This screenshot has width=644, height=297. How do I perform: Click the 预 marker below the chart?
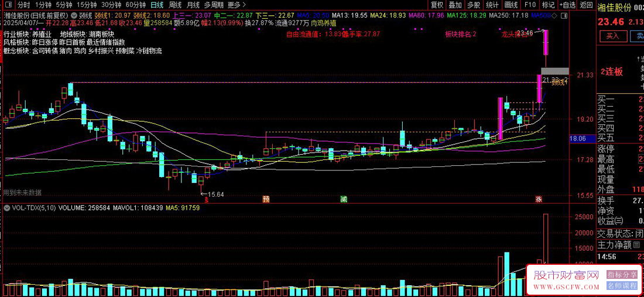tap(266, 199)
